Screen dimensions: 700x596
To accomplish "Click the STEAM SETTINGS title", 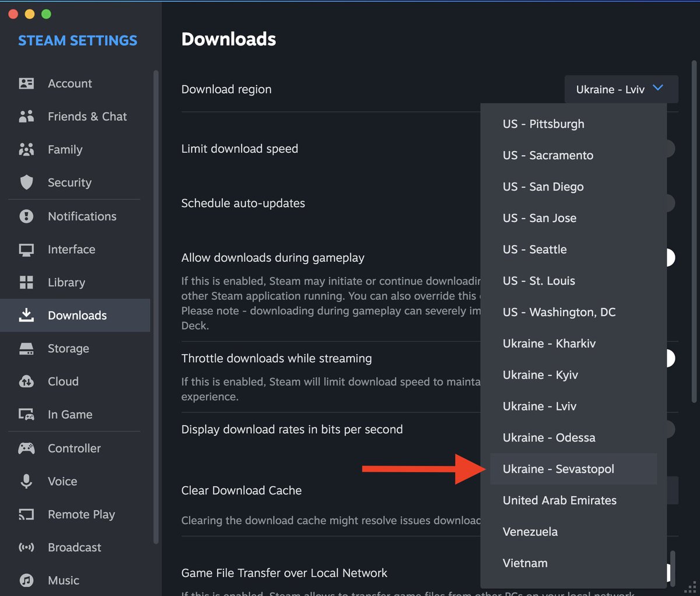I will click(78, 40).
